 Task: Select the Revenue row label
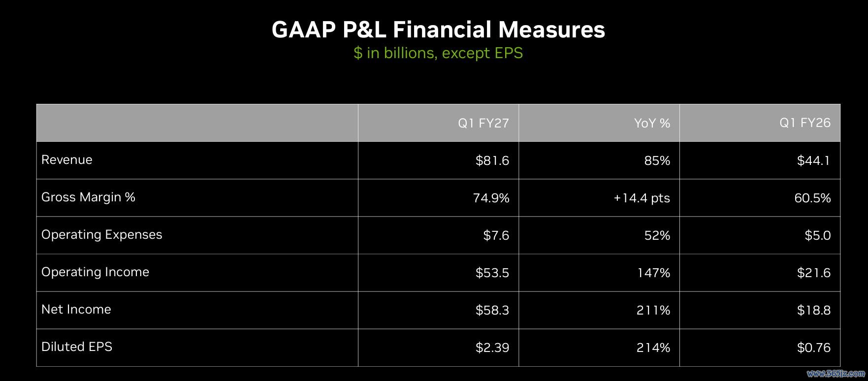(x=67, y=160)
